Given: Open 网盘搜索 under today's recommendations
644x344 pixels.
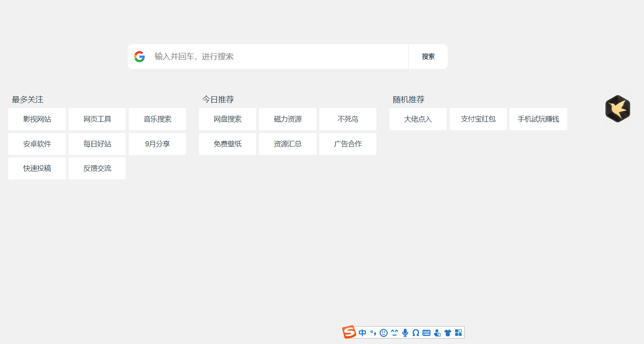Looking at the screenshot, I should point(227,119).
